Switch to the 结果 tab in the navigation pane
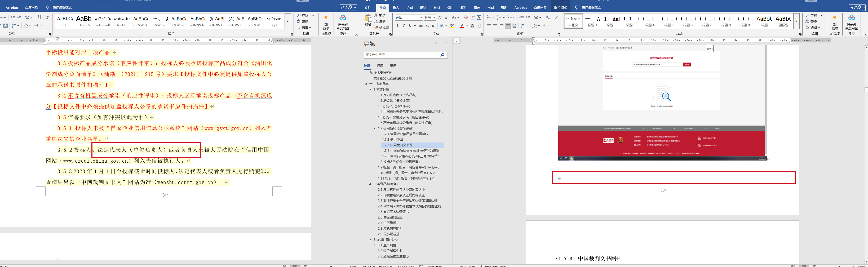868x267 pixels. 393,65
